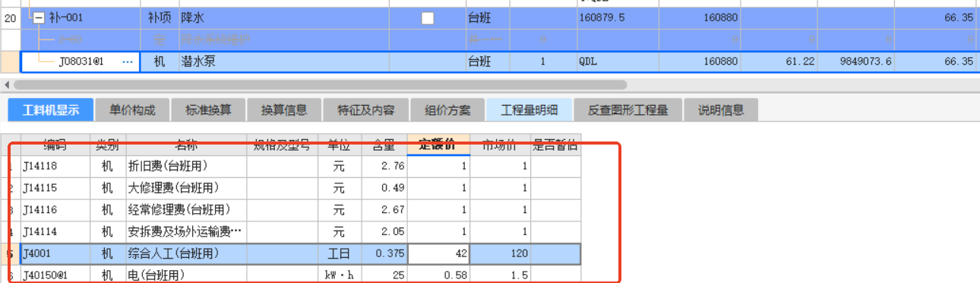Click the 含量 column header
Viewport: 980px width, 283px height.
(384, 144)
